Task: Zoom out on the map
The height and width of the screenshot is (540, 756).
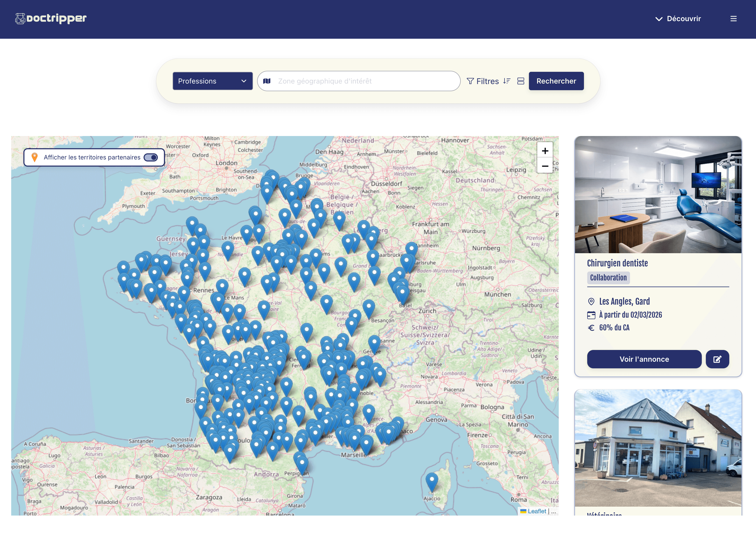Action: tap(545, 166)
